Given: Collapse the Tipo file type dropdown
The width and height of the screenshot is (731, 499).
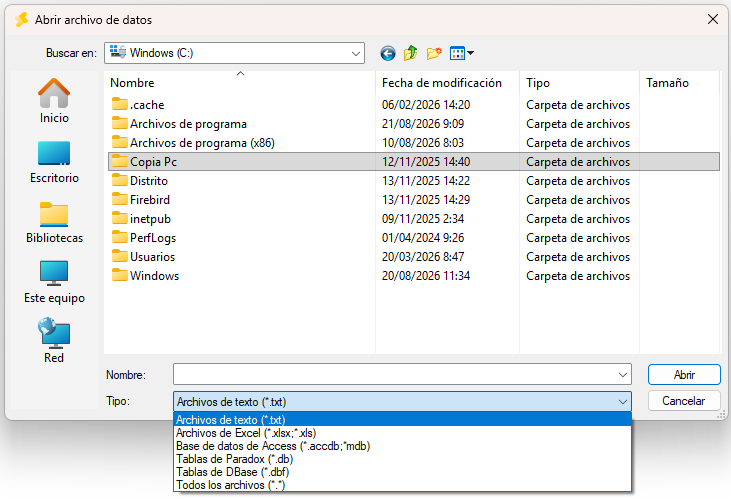Looking at the screenshot, I should [622, 402].
